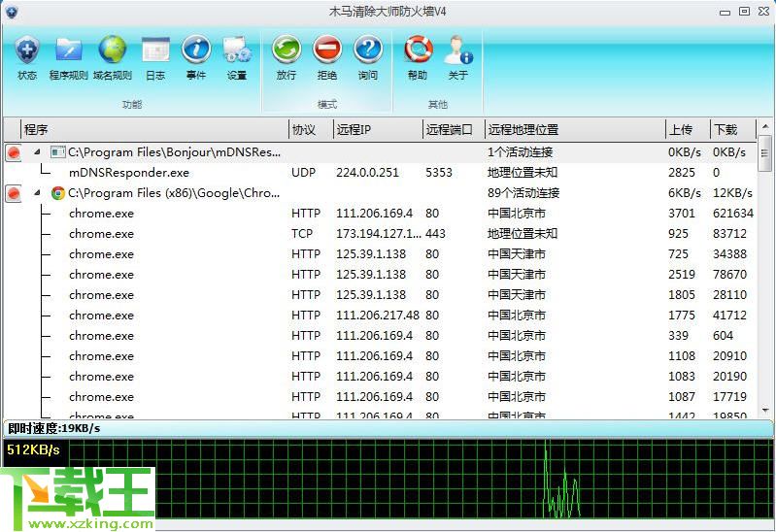Click the 512KB/s graph scale label

(33, 449)
